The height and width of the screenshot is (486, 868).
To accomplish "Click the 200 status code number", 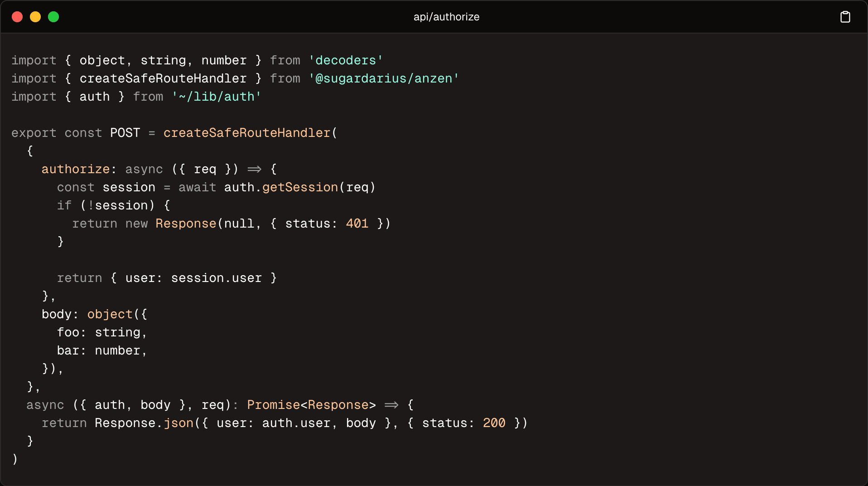I will tap(494, 423).
